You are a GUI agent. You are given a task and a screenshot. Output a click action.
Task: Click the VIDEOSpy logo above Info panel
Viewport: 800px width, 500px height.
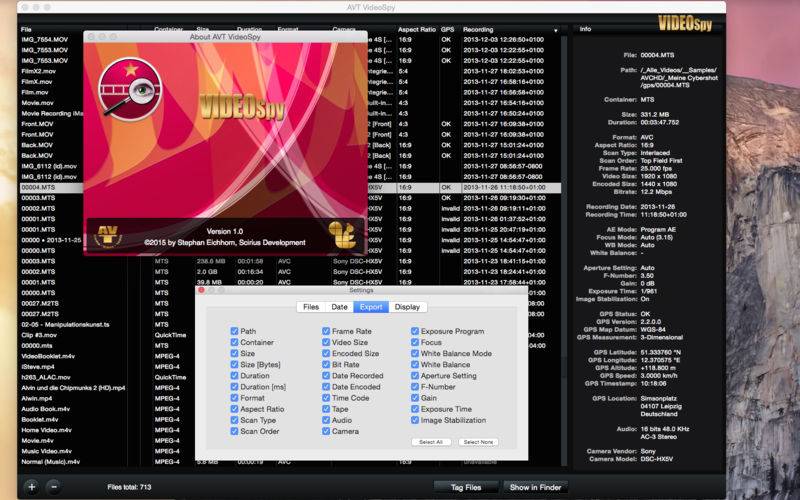[x=685, y=23]
